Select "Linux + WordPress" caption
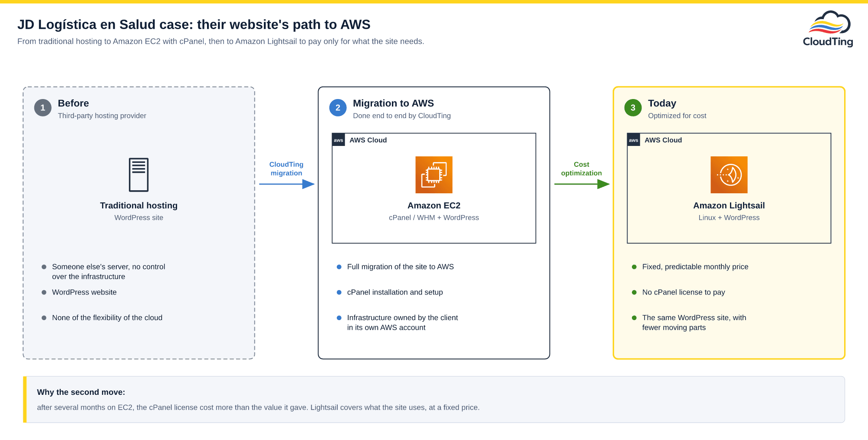The width and height of the screenshot is (868, 440). (x=729, y=218)
